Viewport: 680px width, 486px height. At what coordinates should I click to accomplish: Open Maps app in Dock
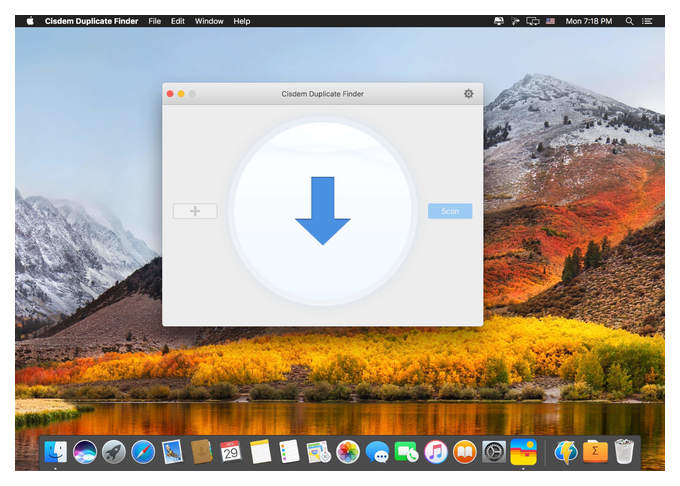(x=318, y=452)
